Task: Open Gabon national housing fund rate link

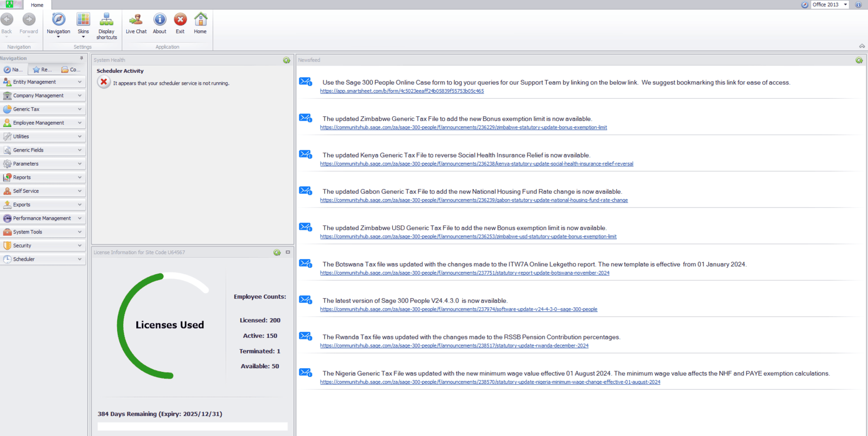Action: coord(474,200)
